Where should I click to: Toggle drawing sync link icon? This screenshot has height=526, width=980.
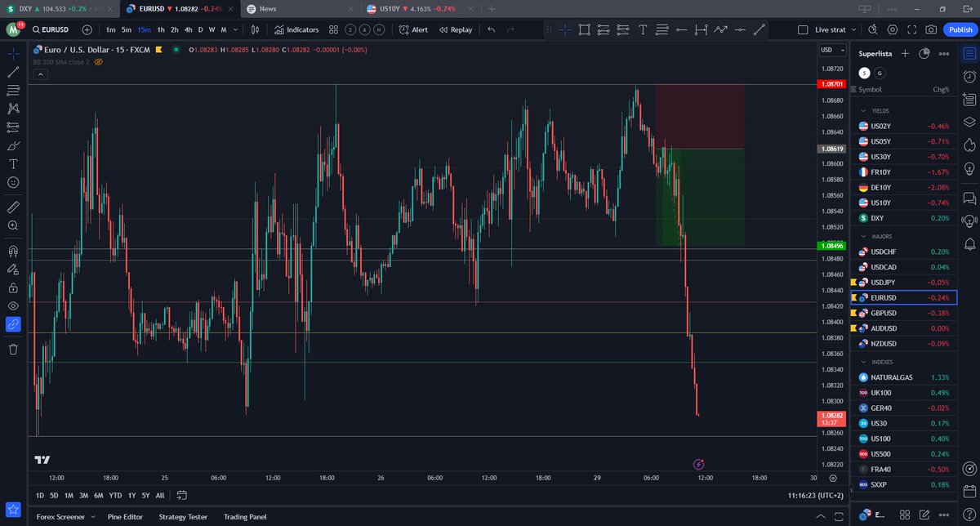13,324
